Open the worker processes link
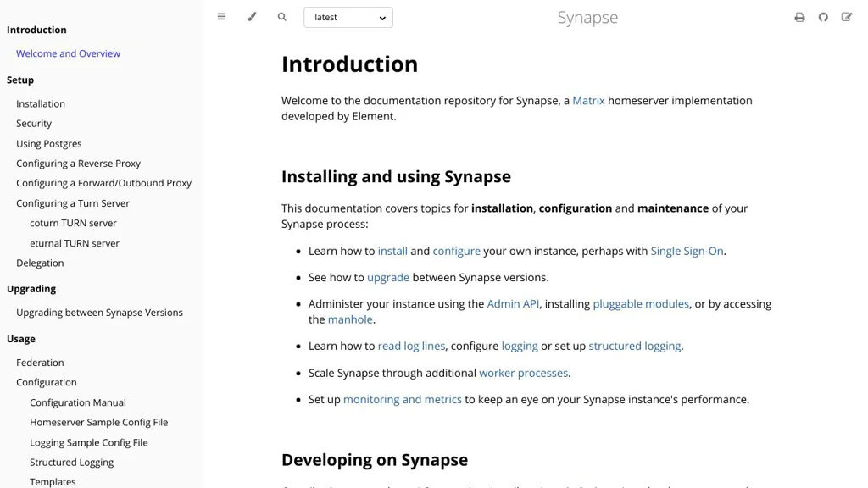 523,374
